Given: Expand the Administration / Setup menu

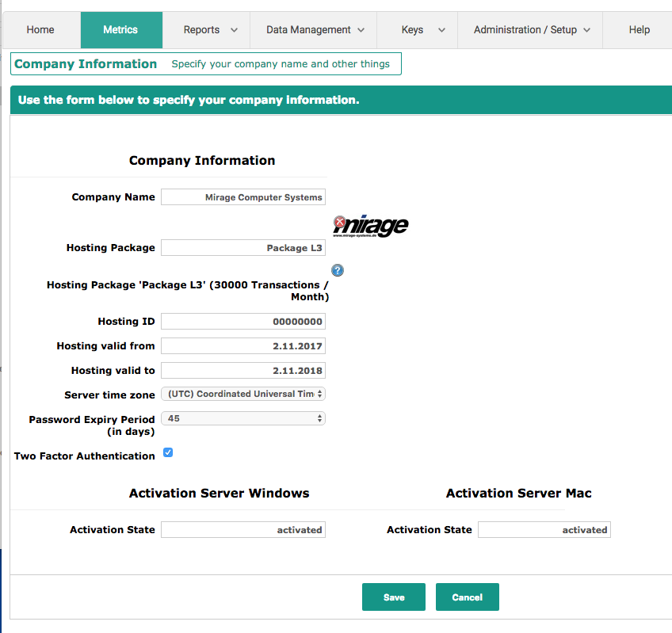Looking at the screenshot, I should point(531,30).
